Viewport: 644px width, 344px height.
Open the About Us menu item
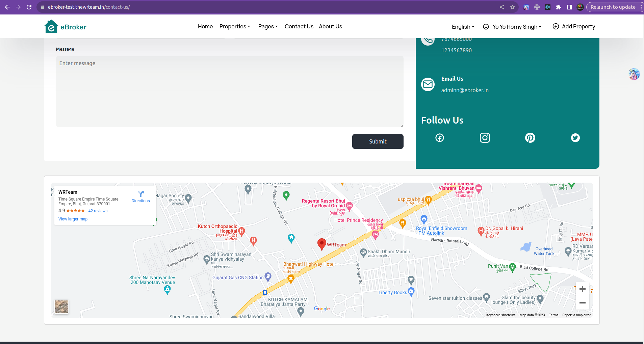(330, 26)
